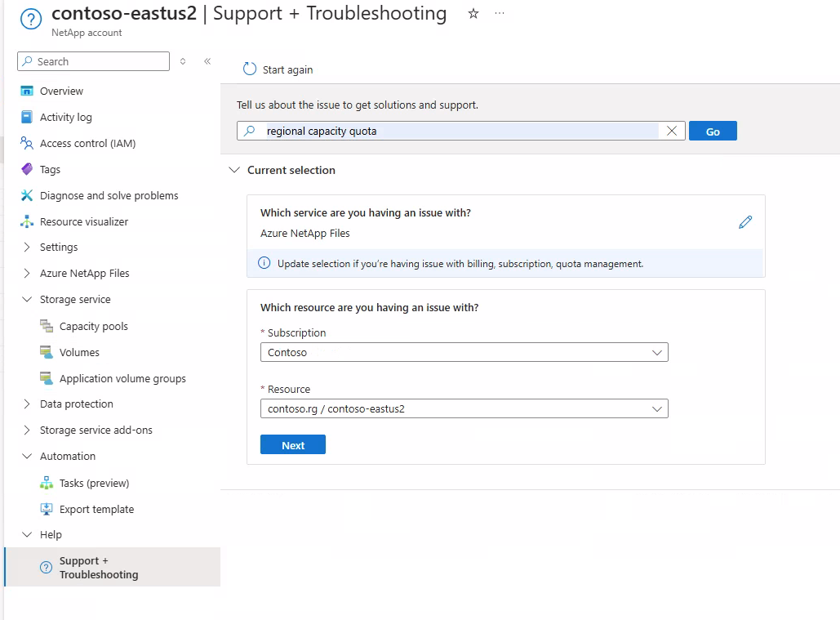
Task: Click the Next button
Action: (293, 444)
